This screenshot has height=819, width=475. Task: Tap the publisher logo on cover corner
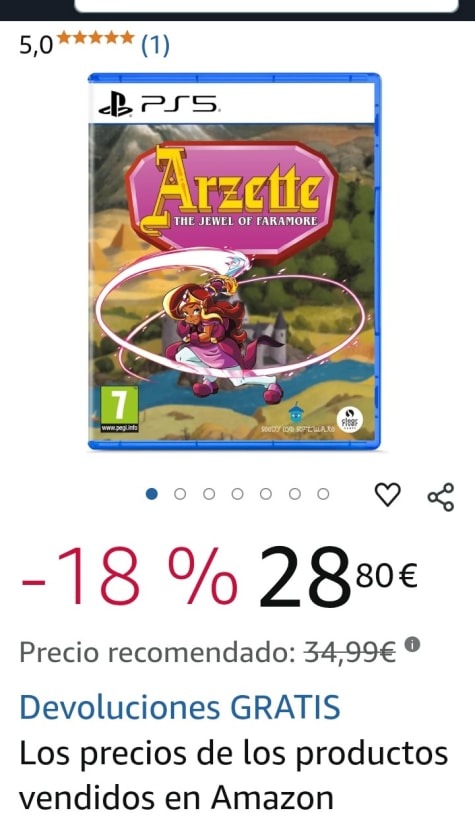[349, 419]
